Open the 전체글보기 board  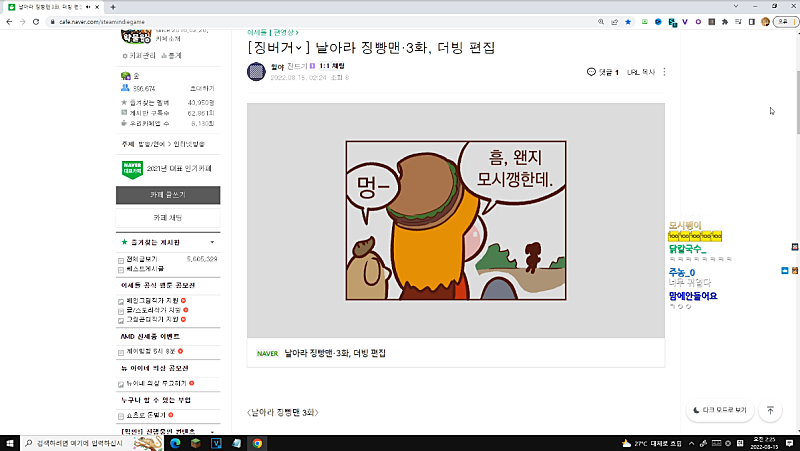click(142, 259)
